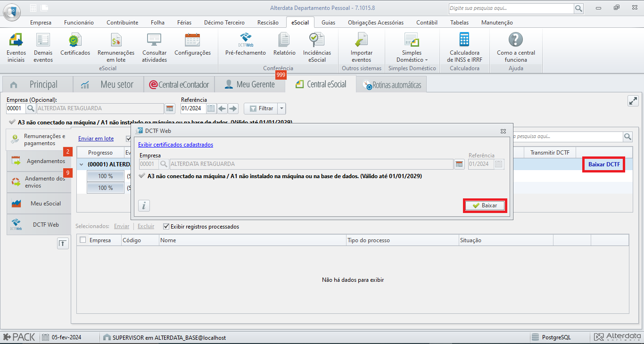Image resolution: width=644 pixels, height=344 pixels.
Task: Select Agendamentos side tab
Action: (x=39, y=161)
